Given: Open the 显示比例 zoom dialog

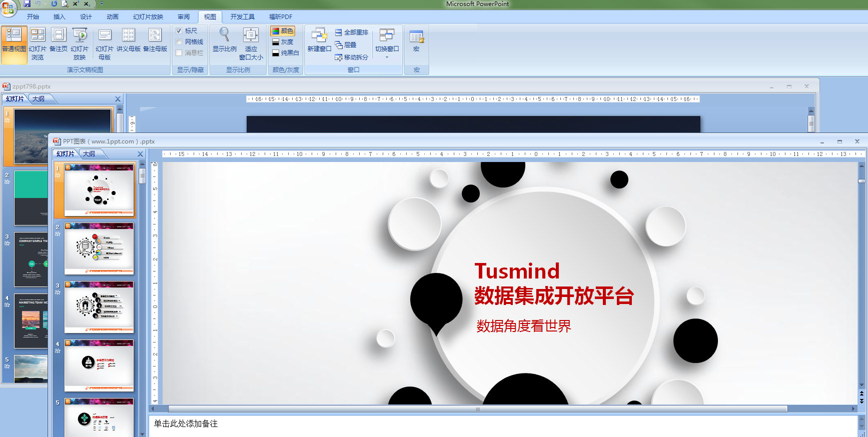Looking at the screenshot, I should coord(225,40).
